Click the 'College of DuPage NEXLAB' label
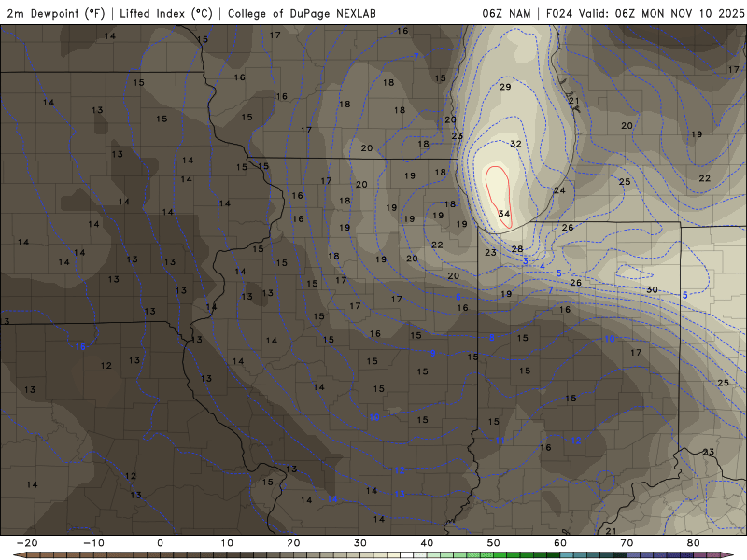747x560 pixels. click(x=302, y=13)
